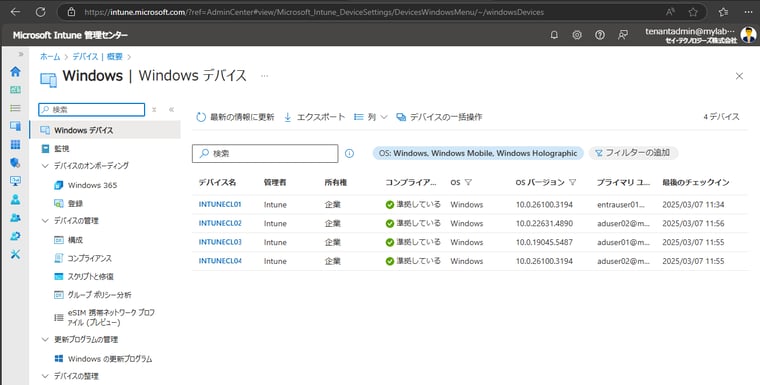The width and height of the screenshot is (760, 385).
Task: Open Reports monitor icon in rail
Action: coord(16,181)
